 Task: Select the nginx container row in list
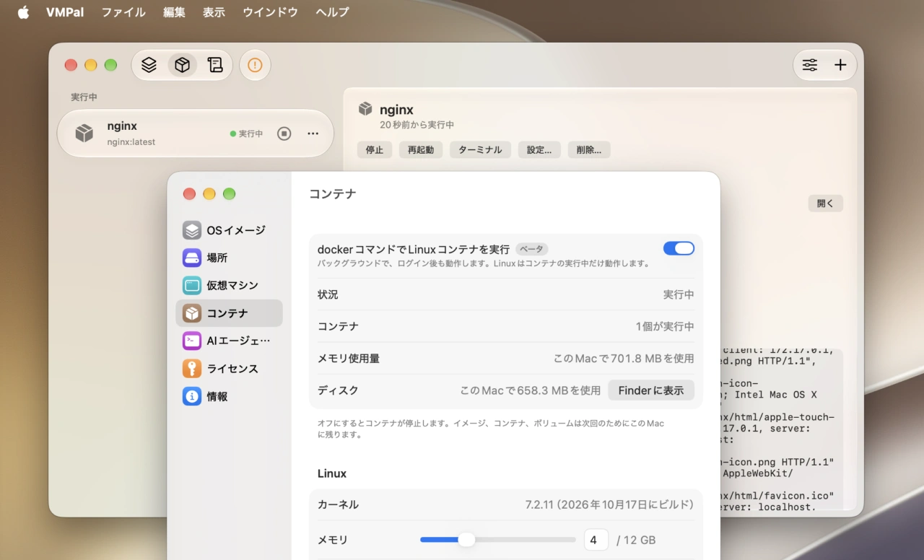[x=195, y=134]
